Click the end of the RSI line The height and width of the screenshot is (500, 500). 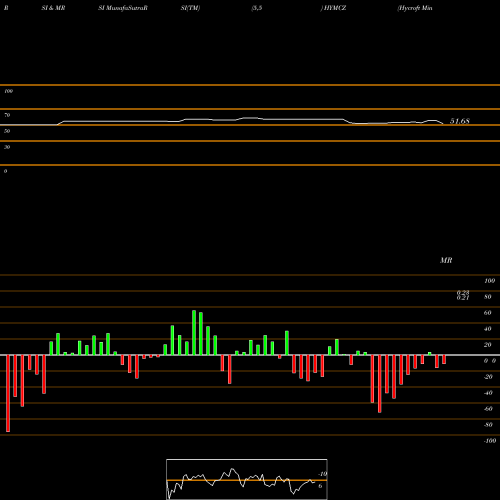(443, 124)
